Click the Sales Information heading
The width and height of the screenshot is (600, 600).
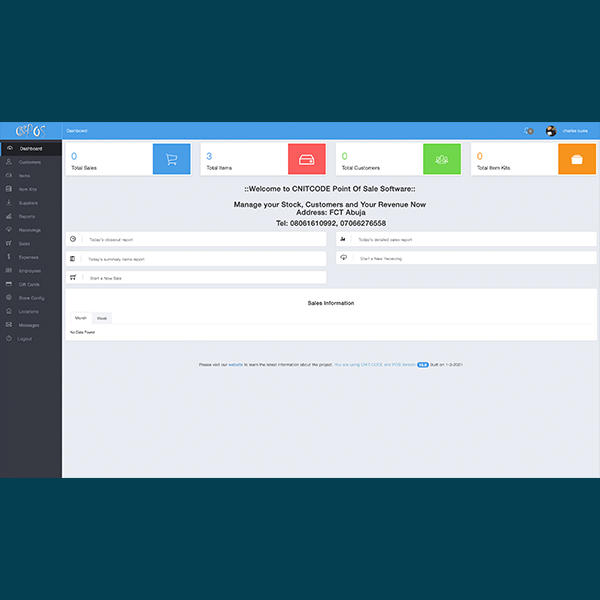coord(331,303)
